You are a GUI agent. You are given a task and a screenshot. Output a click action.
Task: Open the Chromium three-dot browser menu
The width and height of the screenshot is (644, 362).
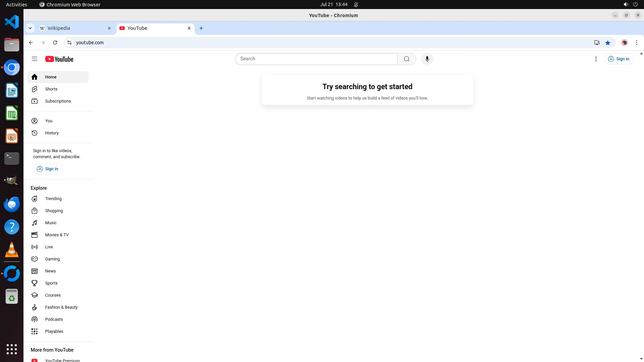pos(636,43)
